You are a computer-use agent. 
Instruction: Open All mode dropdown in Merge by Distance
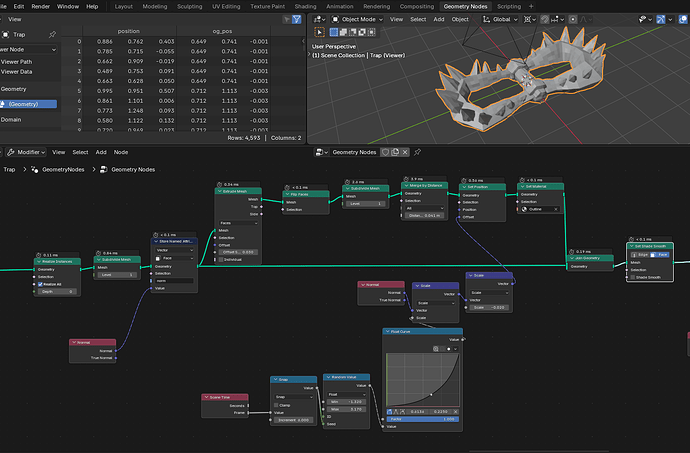425,208
